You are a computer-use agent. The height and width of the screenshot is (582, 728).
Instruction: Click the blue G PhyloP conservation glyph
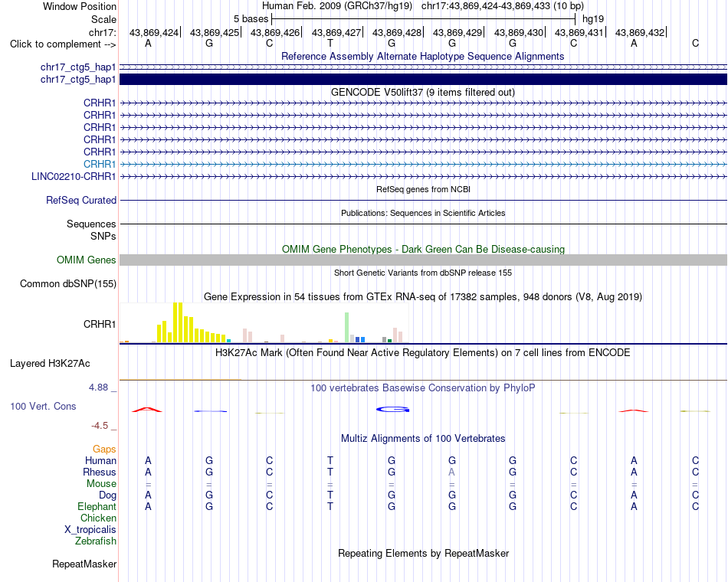pos(393,410)
